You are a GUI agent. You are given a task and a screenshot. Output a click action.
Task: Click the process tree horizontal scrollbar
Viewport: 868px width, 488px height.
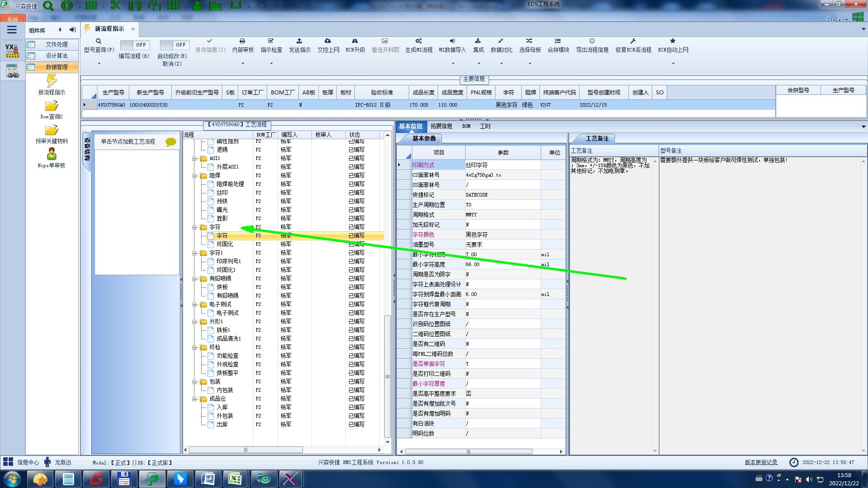point(245,450)
